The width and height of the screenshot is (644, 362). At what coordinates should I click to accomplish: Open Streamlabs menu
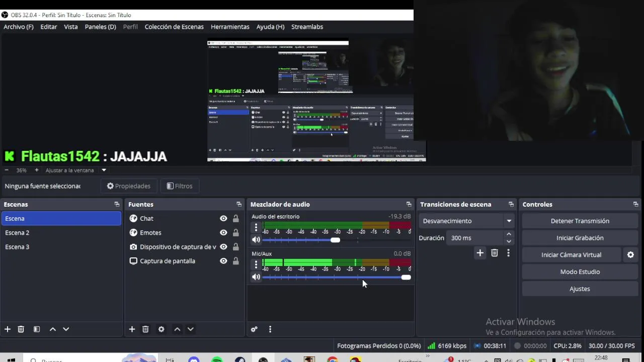click(x=307, y=27)
